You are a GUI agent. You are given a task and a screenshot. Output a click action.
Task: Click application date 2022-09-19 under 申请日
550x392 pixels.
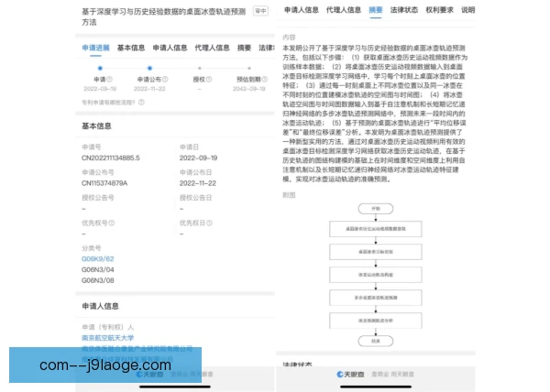[199, 158]
